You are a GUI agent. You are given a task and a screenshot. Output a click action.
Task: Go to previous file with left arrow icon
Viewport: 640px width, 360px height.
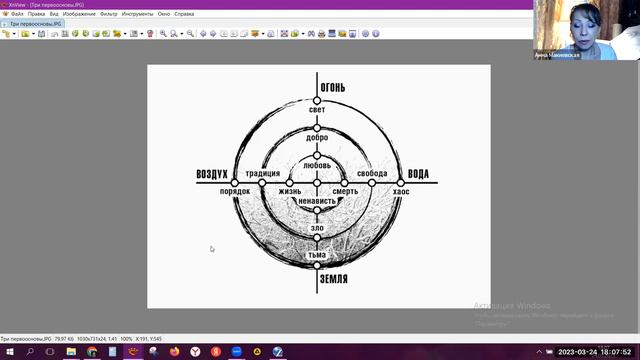(x=203, y=34)
